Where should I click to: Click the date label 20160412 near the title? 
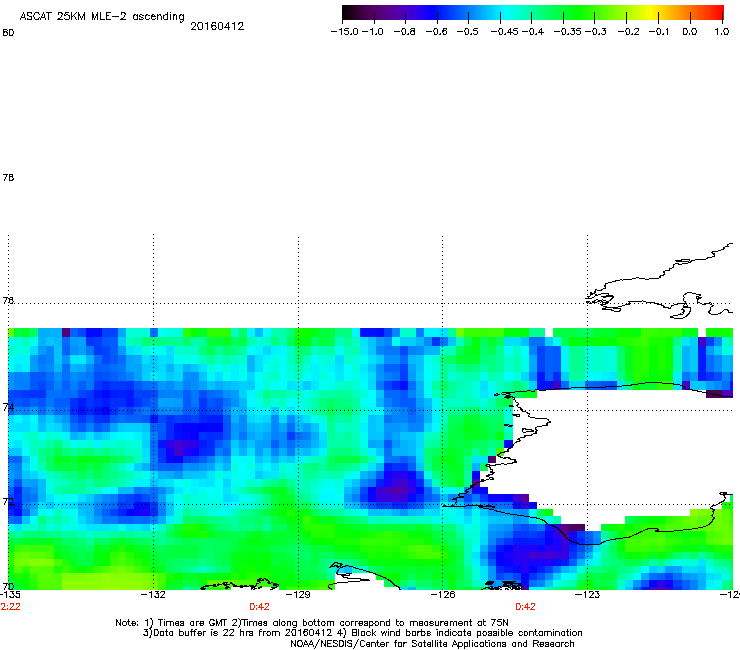coord(217,26)
